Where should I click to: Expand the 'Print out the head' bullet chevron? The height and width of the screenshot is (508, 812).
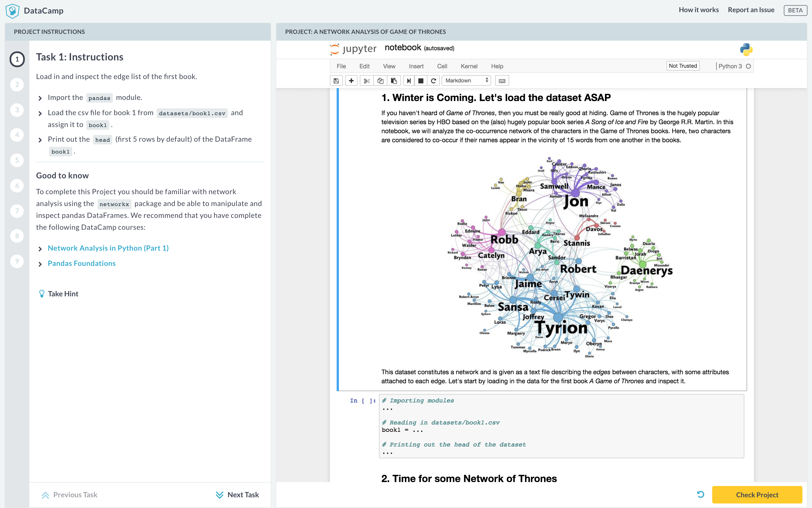pos(40,140)
